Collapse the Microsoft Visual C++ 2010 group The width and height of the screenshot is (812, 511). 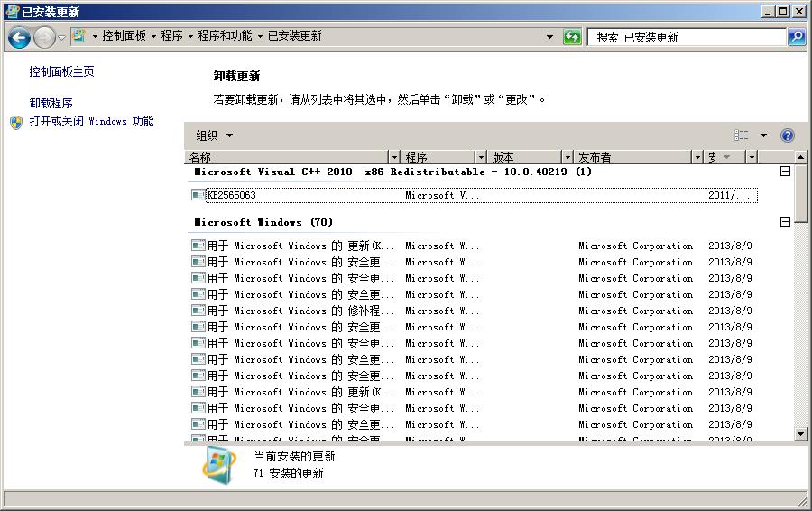coord(785,172)
